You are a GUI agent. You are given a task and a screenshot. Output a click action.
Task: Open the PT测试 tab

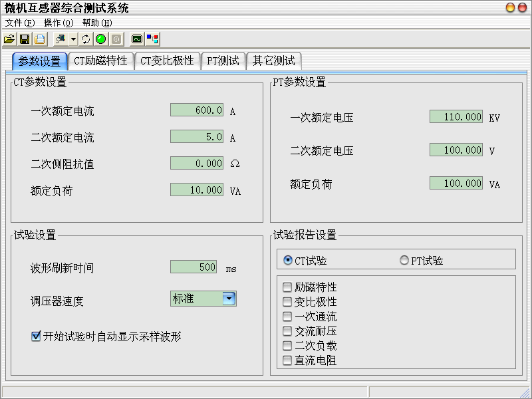(x=223, y=61)
